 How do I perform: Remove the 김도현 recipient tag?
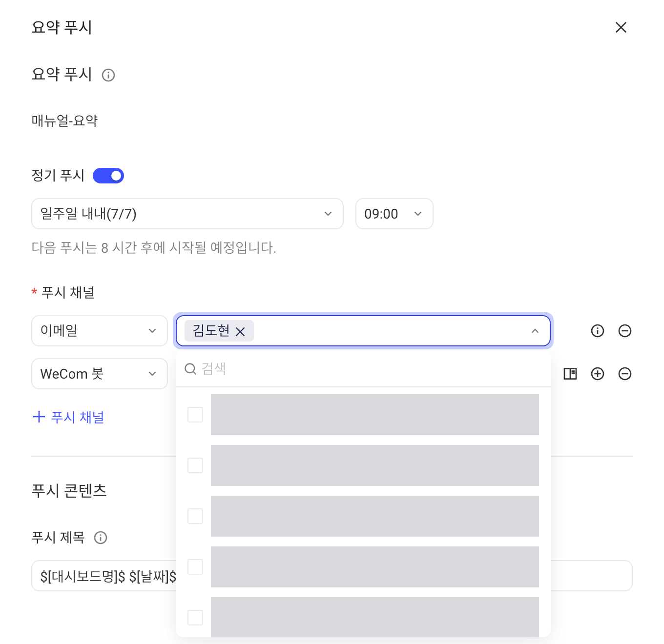(240, 332)
